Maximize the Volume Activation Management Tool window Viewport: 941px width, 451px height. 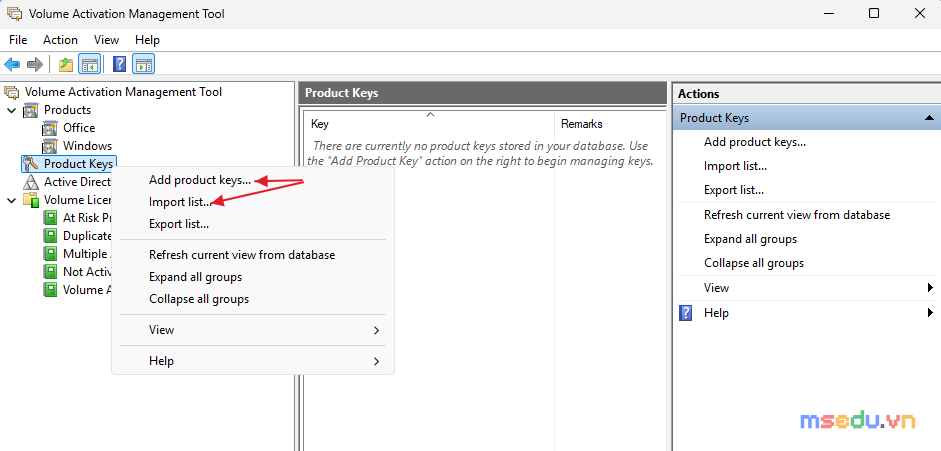point(874,13)
